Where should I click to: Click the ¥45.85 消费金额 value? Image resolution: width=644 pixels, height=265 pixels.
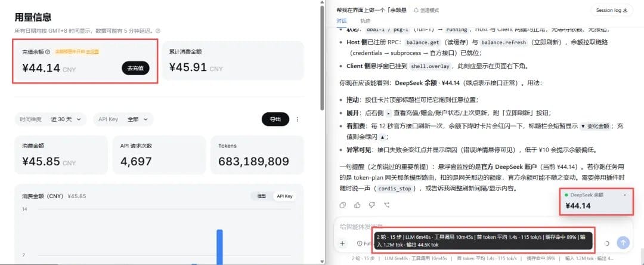(49, 162)
